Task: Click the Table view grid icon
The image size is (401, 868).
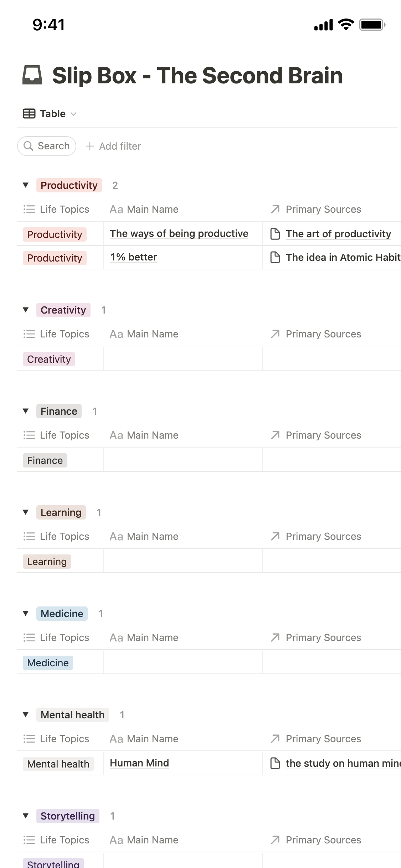Action: coord(29,114)
